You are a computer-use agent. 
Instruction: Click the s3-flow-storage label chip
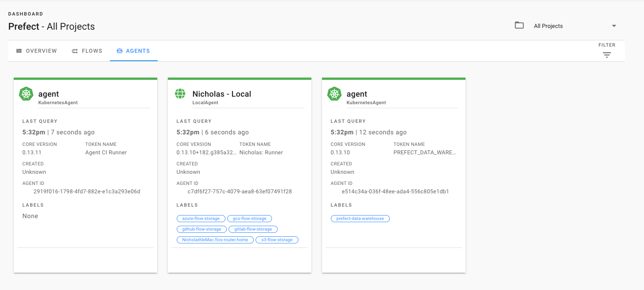click(277, 240)
